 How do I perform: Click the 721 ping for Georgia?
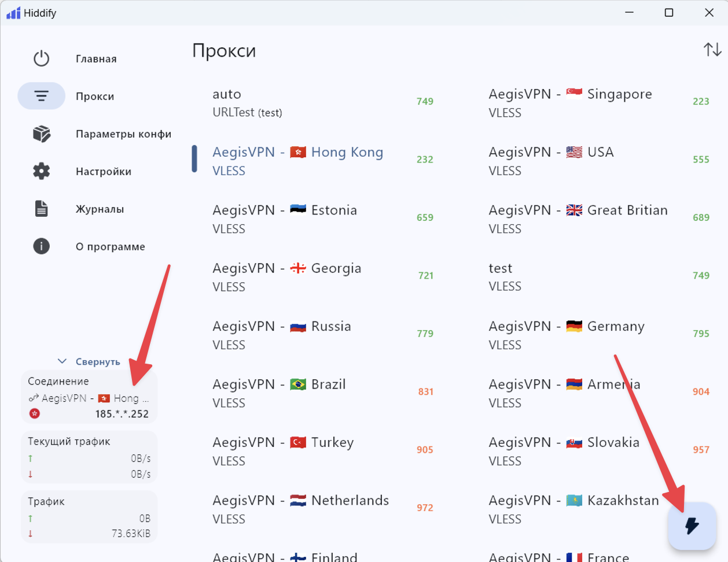pos(425,276)
